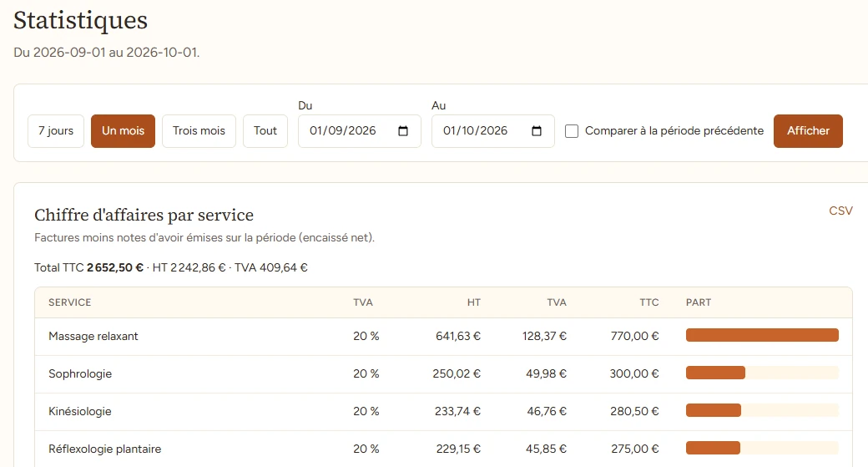Select the Sophrologie row name
Viewport: 868px width, 467px height.
pos(80,374)
